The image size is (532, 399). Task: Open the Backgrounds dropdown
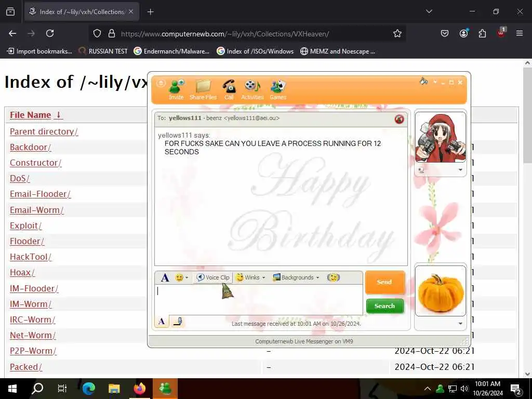(296, 277)
